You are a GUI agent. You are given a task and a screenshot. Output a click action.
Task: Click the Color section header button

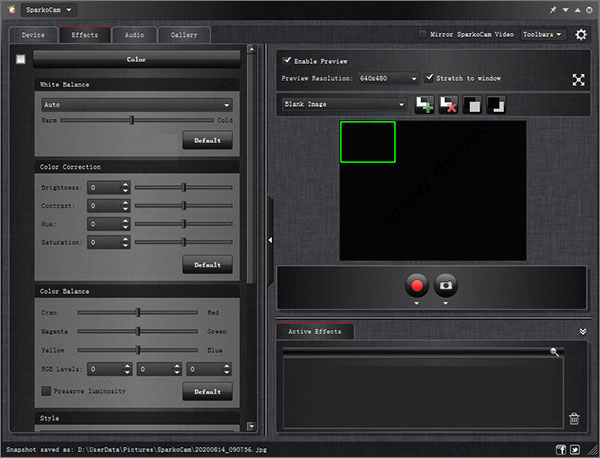pyautogui.click(x=137, y=59)
